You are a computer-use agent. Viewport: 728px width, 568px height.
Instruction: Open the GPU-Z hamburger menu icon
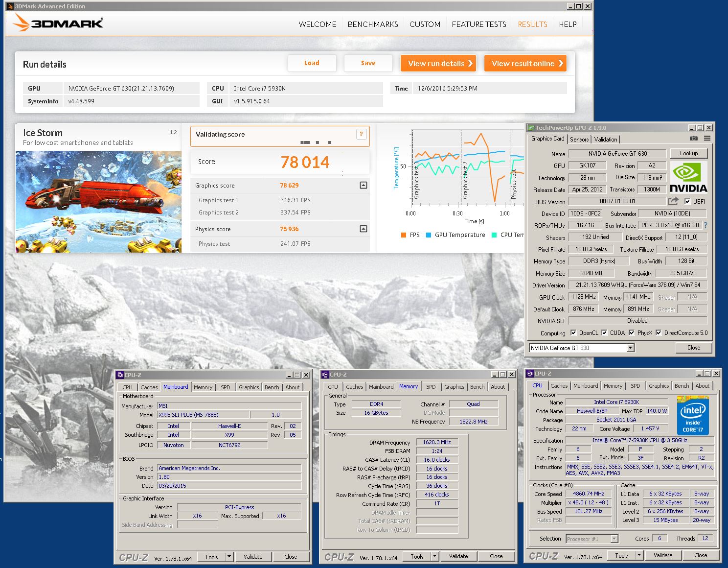tap(707, 139)
